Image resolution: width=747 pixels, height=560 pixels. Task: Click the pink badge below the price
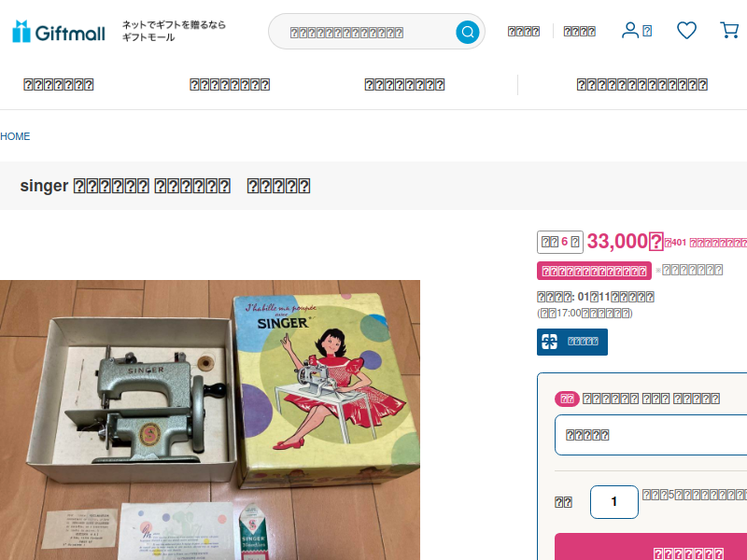[594, 271]
